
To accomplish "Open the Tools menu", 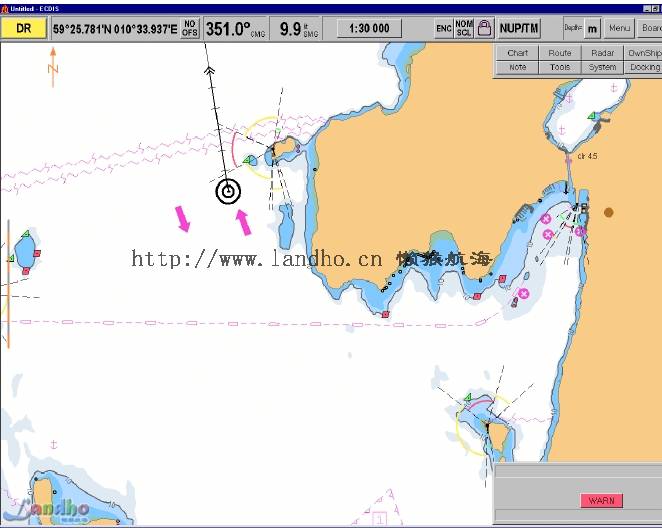I will pos(560,67).
